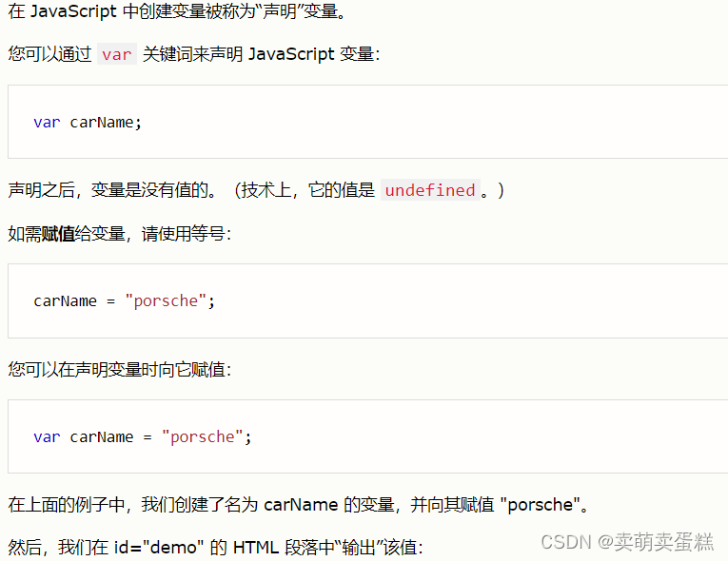This screenshot has height=561, width=728.
Task: Click the bold word '赋值'
Action: [x=58, y=233]
